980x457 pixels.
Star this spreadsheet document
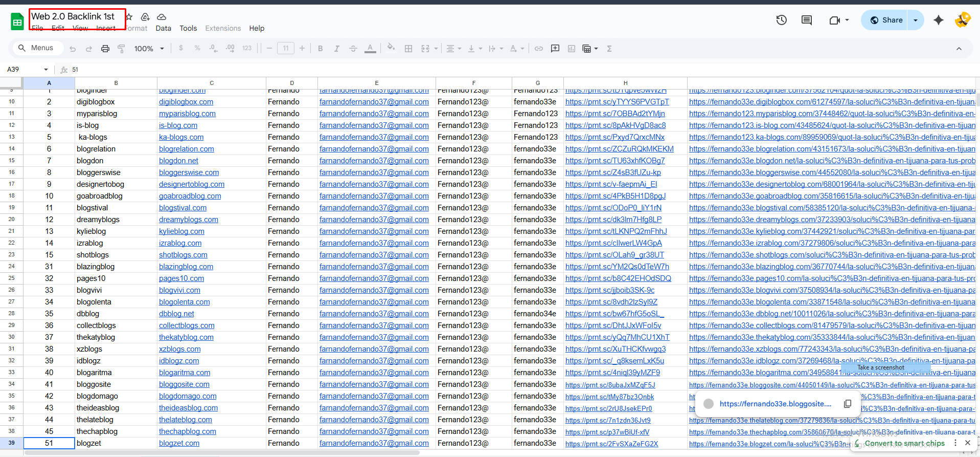[129, 17]
